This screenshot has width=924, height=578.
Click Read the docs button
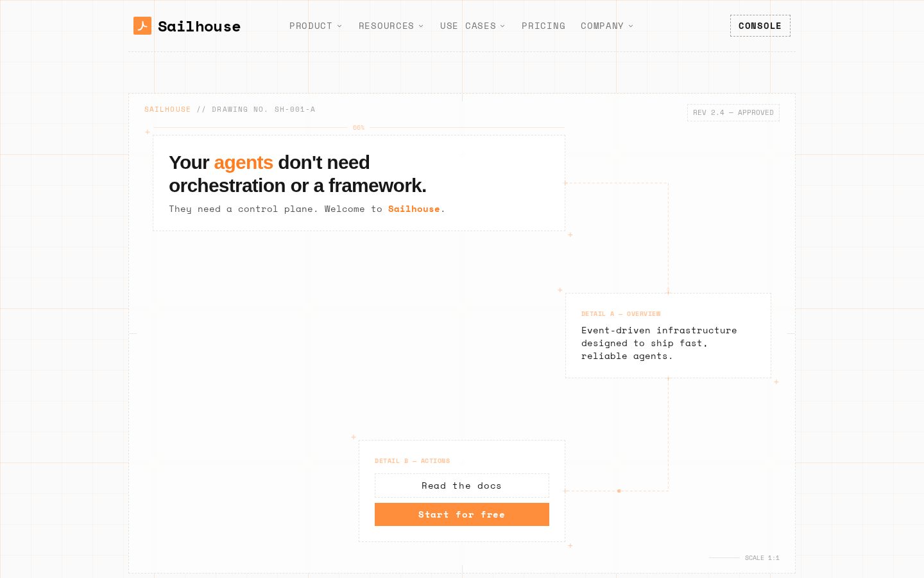pos(462,486)
